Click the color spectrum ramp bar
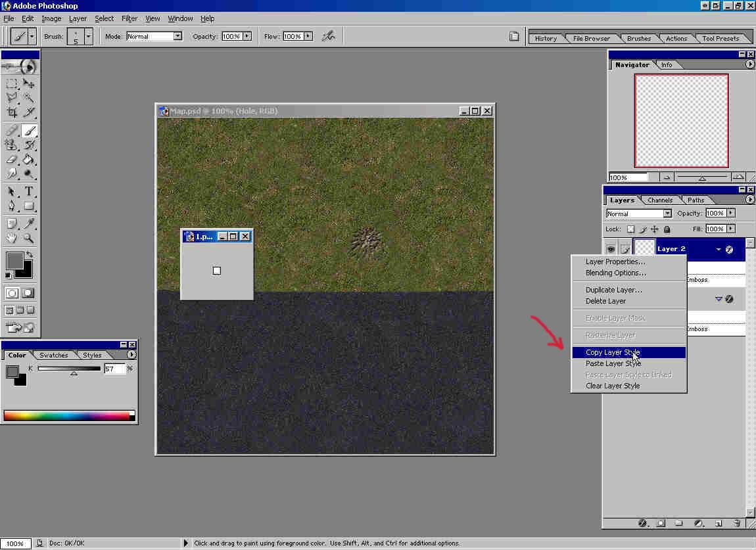This screenshot has height=550, width=756. click(x=67, y=415)
